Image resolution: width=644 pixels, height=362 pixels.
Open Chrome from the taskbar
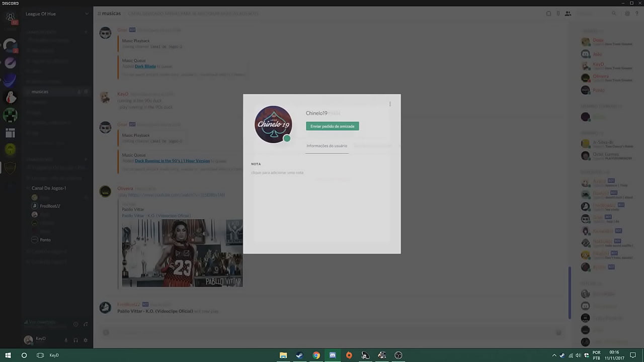coord(316,355)
